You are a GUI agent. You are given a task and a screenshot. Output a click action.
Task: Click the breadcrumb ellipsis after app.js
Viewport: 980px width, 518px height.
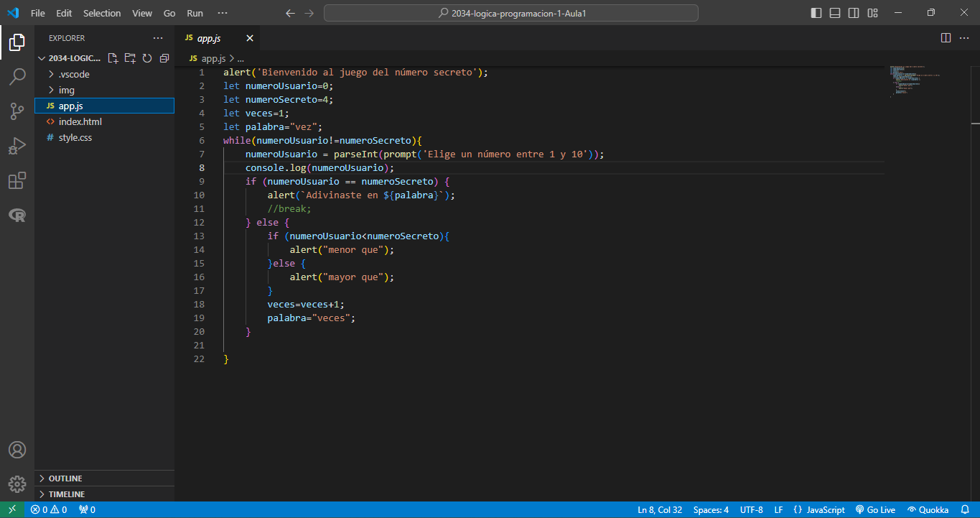(x=241, y=58)
